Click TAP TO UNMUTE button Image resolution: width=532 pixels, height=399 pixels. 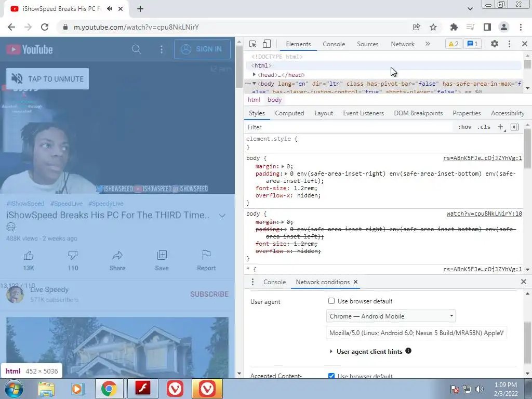[47, 79]
